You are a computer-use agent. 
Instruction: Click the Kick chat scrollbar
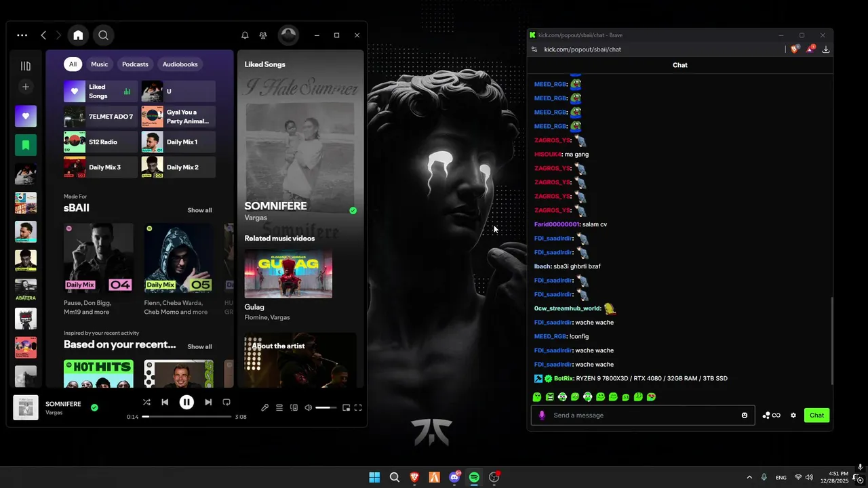tap(831, 341)
